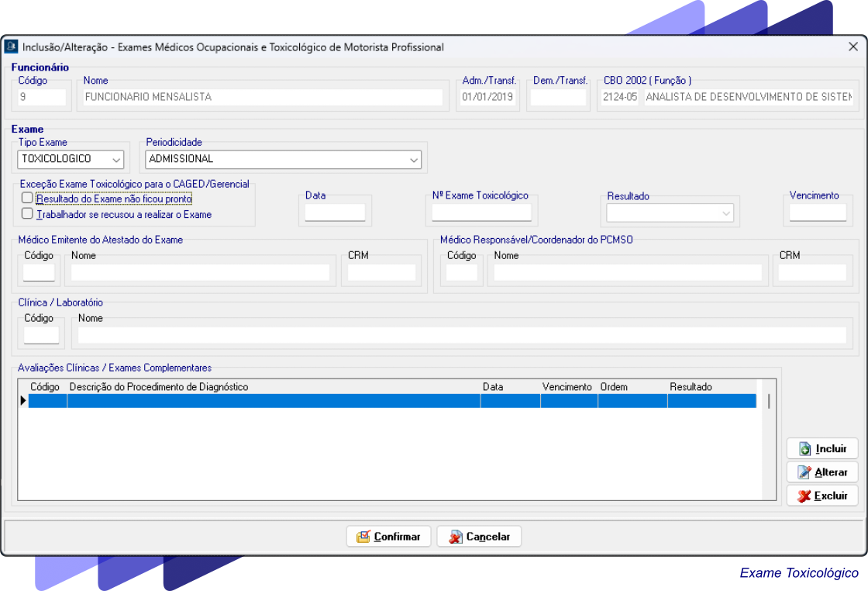
Task: Click the Vencimento date input field
Action: point(818,213)
